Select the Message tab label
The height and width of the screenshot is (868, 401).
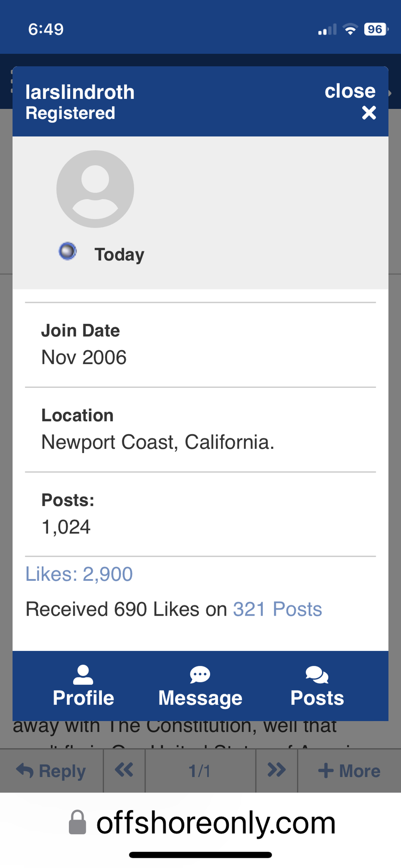(x=200, y=698)
